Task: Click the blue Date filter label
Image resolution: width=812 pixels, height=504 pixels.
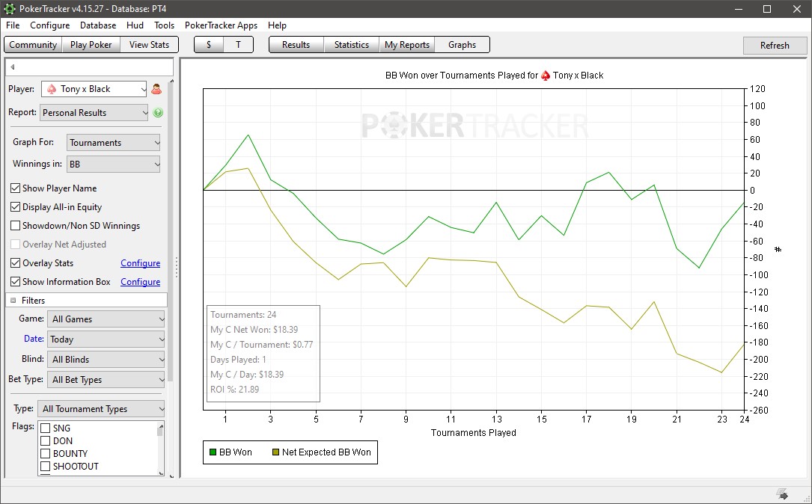Action: (x=34, y=339)
